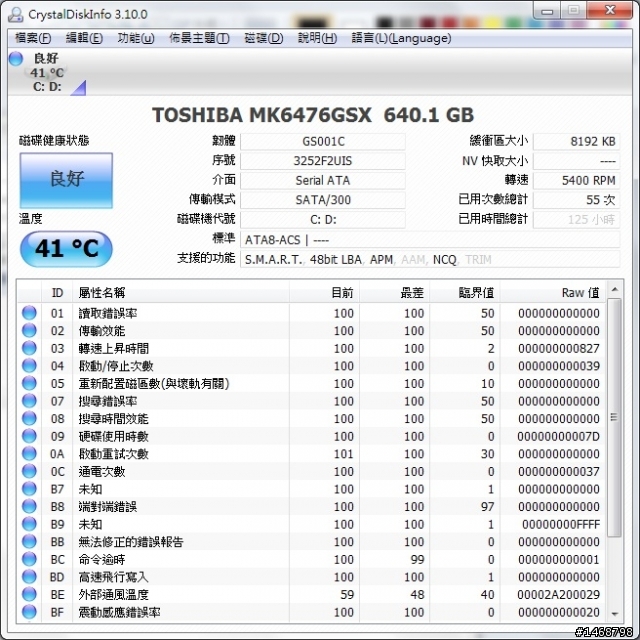Click the NV 快取大小 field showing ----
The width and height of the screenshot is (640, 640).
(x=576, y=161)
